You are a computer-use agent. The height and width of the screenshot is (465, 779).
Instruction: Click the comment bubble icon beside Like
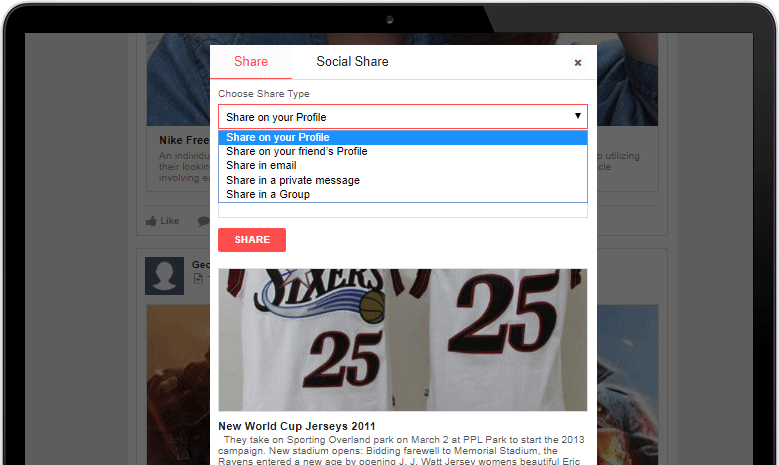coord(203,221)
